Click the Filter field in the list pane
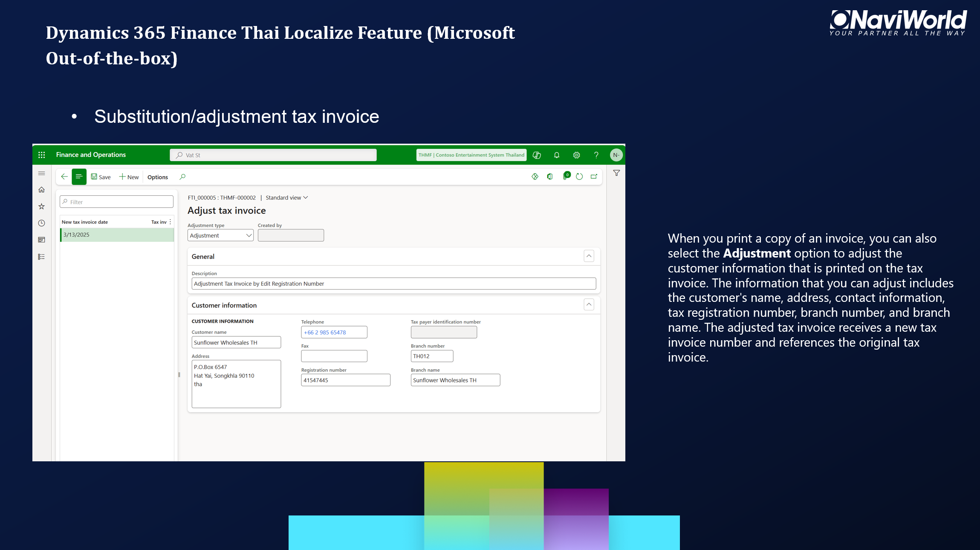980x550 pixels. coord(116,202)
